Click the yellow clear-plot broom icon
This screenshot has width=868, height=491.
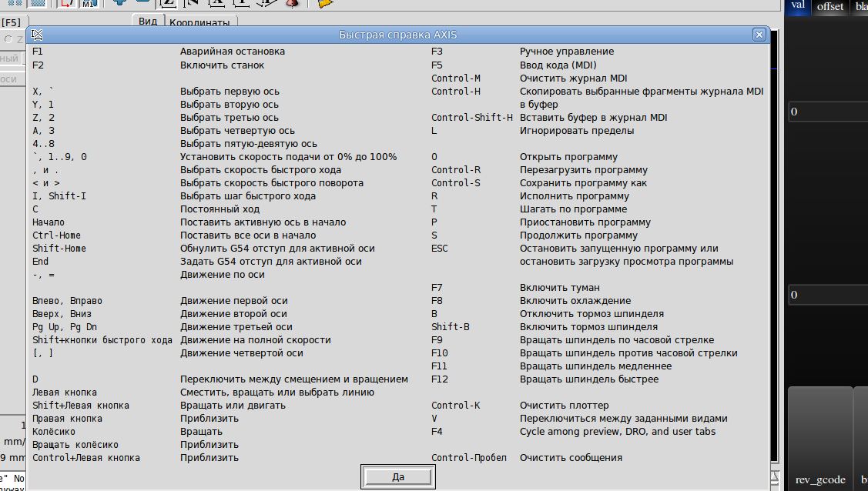pyautogui.click(x=326, y=3)
